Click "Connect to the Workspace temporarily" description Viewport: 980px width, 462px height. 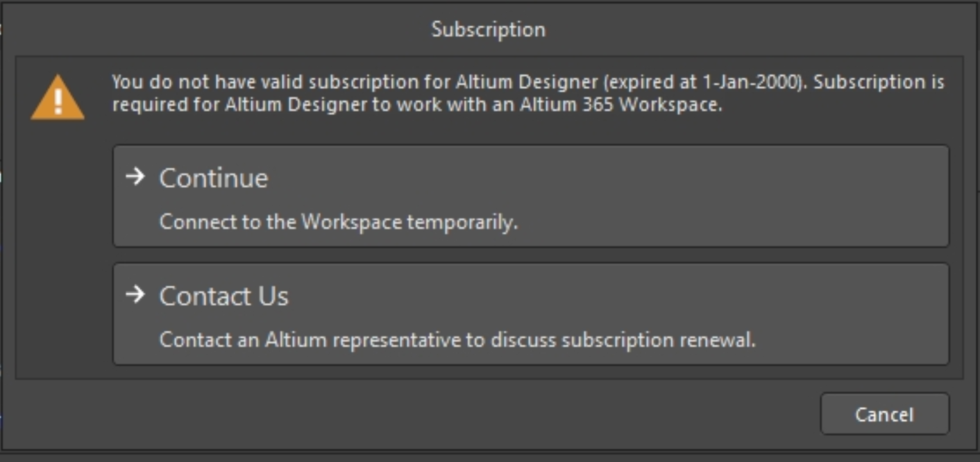tap(339, 223)
